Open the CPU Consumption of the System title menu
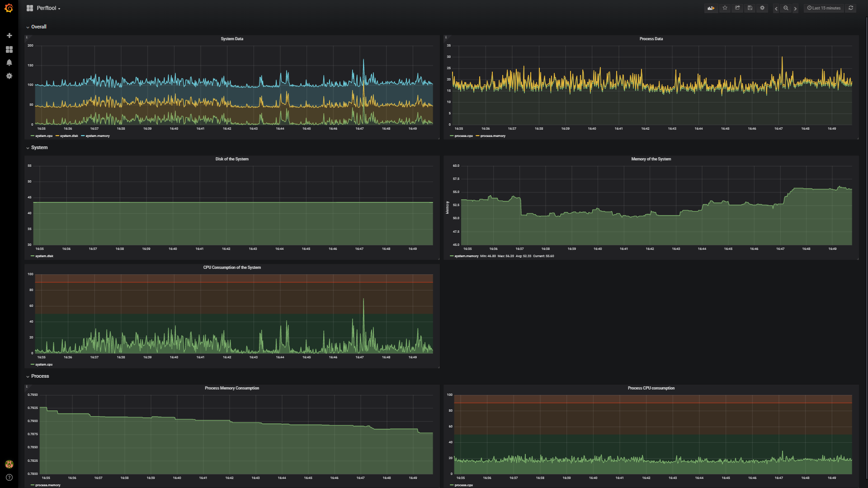Image resolution: width=868 pixels, height=488 pixels. tap(231, 267)
